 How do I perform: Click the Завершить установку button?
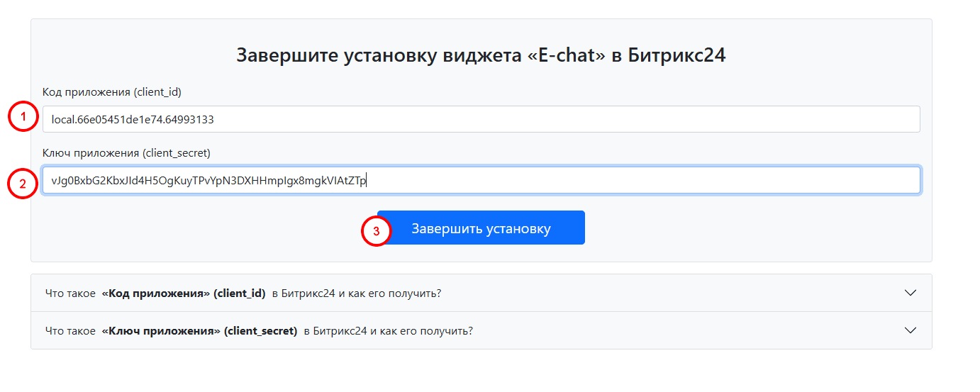481,228
